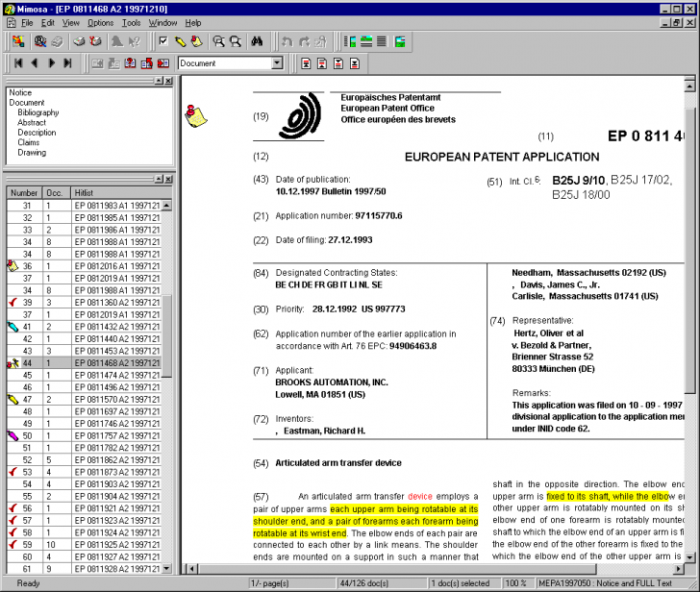Click the hitlist scrollbar up arrow

[166, 206]
